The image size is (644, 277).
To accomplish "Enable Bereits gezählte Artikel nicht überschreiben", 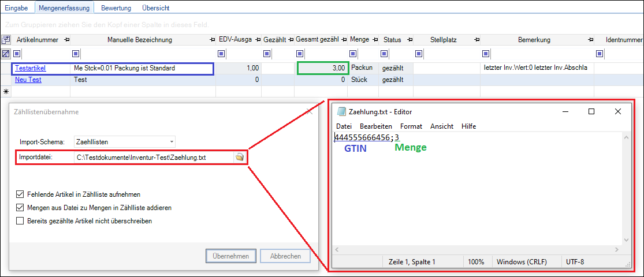I will click(x=21, y=220).
